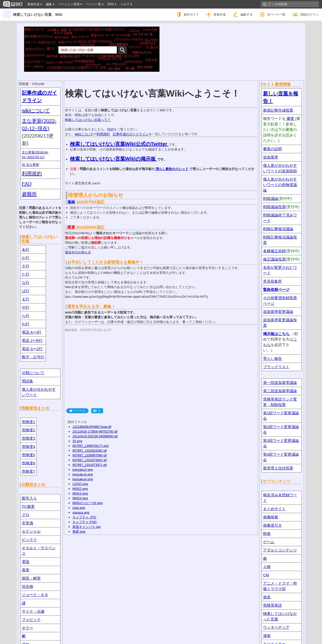
Task: Open 過去分のお知らせ link
Action: pos(78,252)
